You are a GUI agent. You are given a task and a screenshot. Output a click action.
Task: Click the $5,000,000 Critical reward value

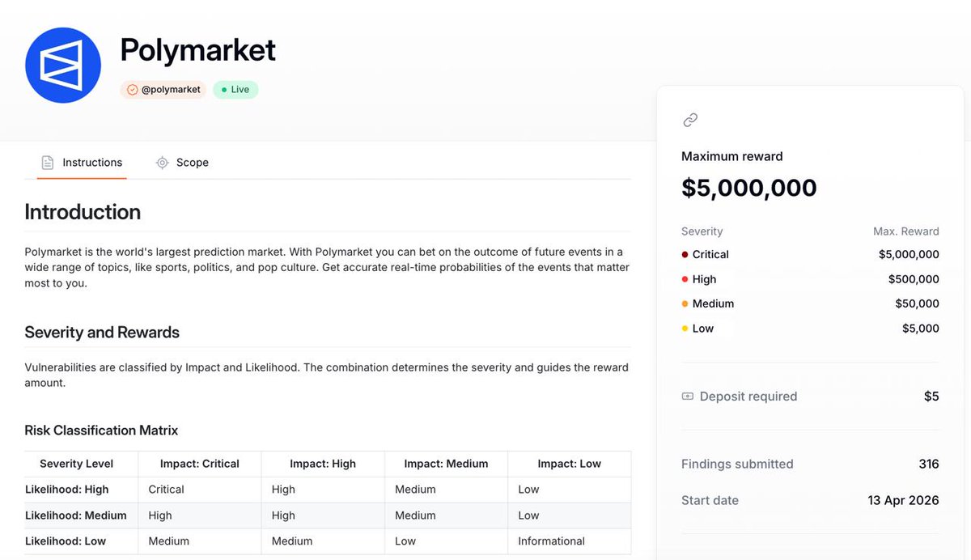coord(909,254)
